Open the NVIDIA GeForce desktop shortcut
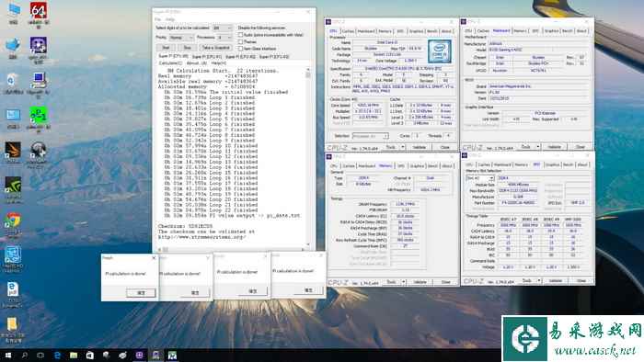Image resolution: width=644 pixels, height=362 pixels. coord(13,186)
